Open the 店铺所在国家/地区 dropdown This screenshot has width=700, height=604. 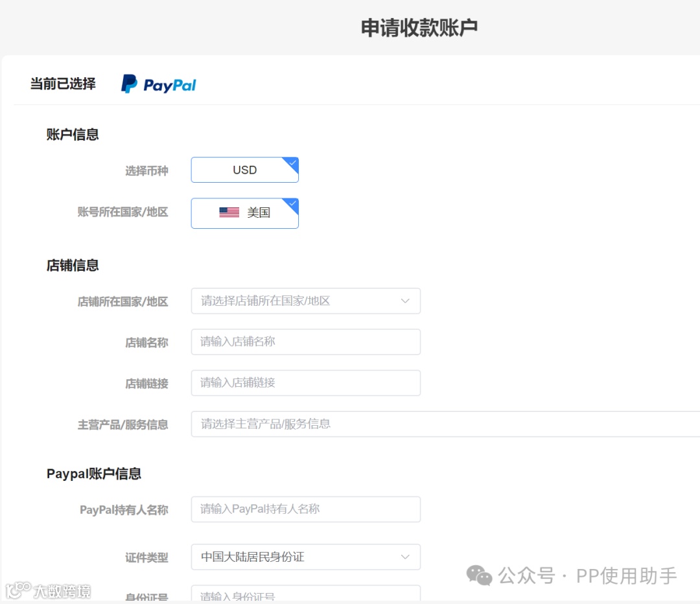(x=306, y=301)
